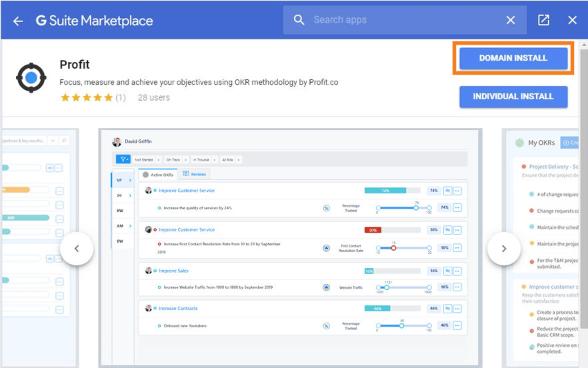This screenshot has height=368, width=588.
Task: Click the Improve Sales objective link
Action: point(173,271)
